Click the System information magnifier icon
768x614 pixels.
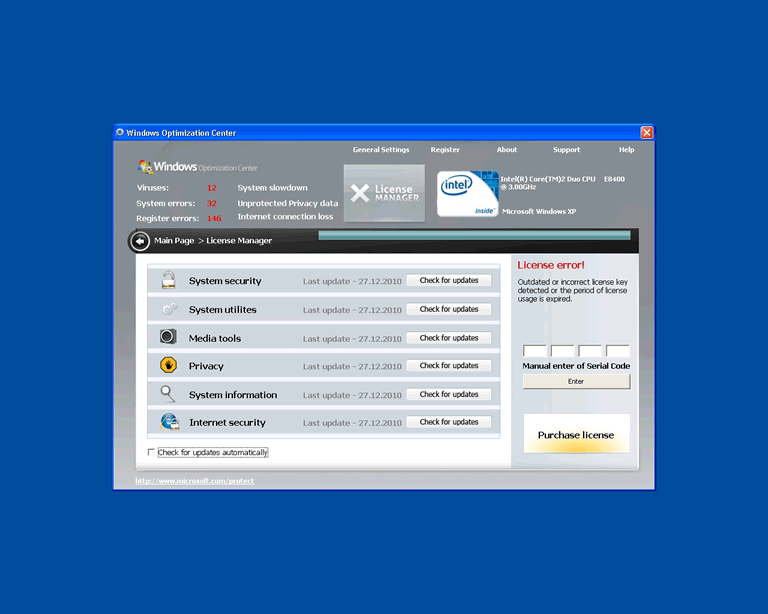tap(169, 394)
